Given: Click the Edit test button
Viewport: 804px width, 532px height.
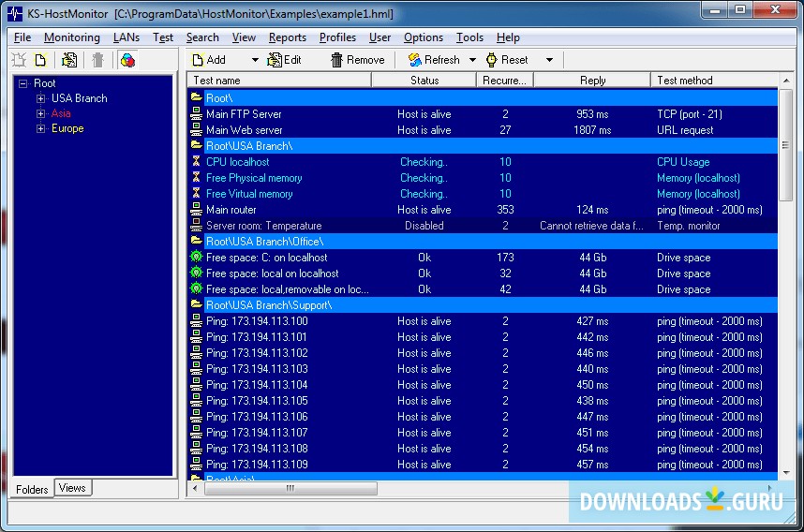Looking at the screenshot, I should click(x=285, y=60).
